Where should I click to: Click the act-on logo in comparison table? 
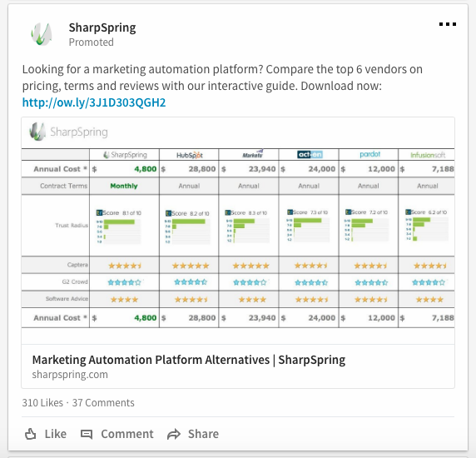[310, 154]
